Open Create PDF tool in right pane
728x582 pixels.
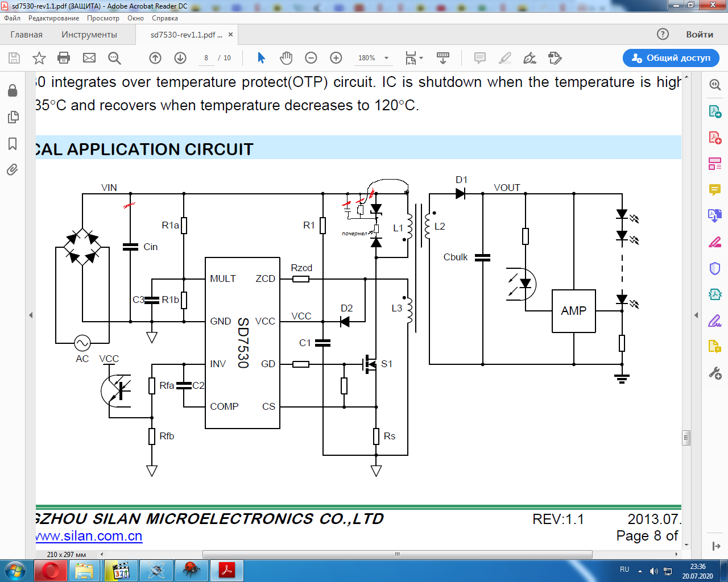715,138
